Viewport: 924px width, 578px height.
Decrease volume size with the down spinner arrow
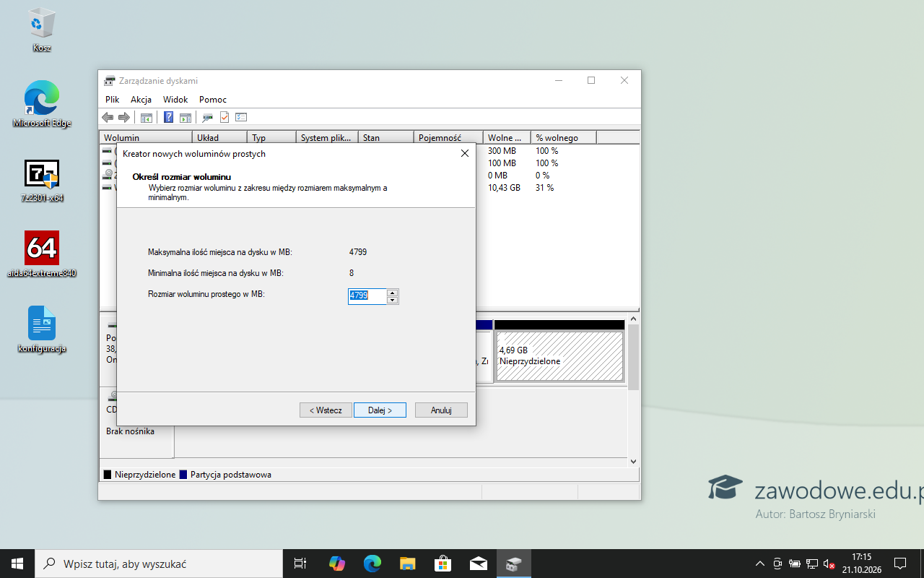pyautogui.click(x=393, y=300)
